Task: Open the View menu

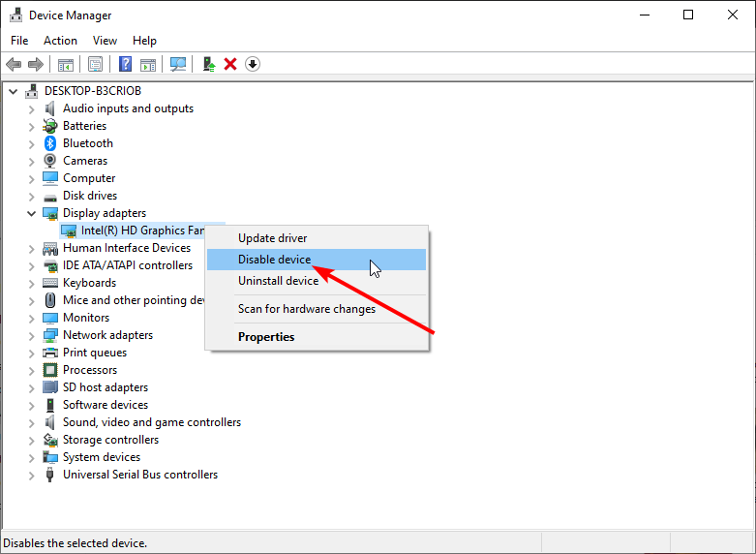Action: coord(105,41)
